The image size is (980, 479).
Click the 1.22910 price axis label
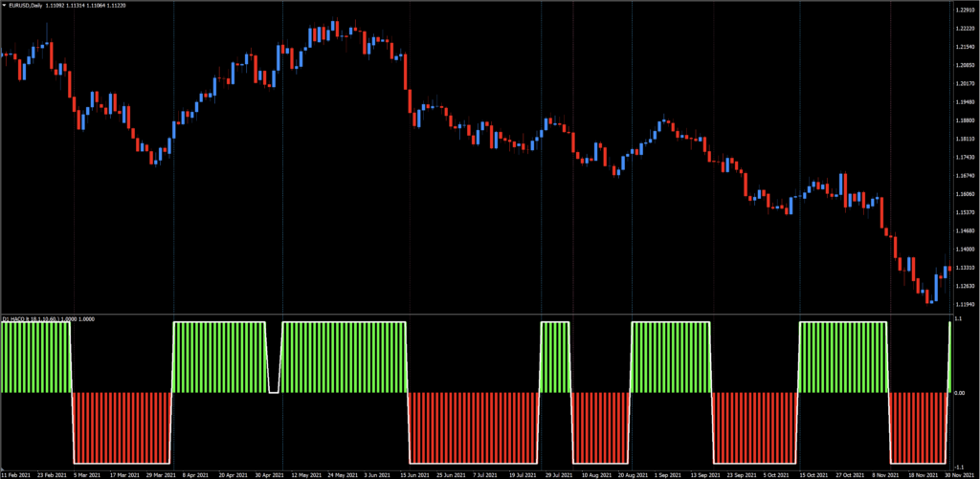pos(964,11)
